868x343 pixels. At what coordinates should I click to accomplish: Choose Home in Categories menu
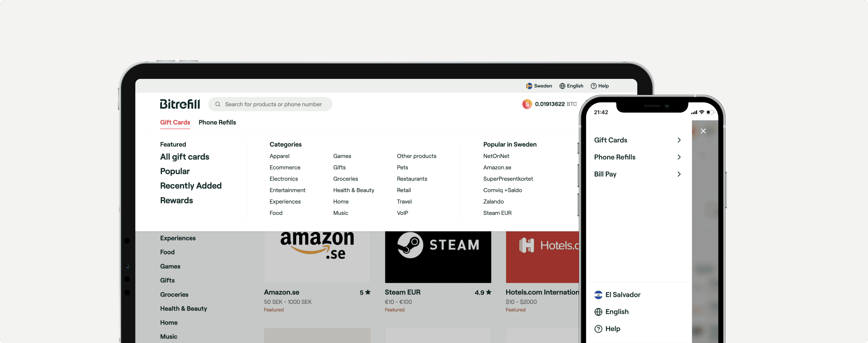pyautogui.click(x=341, y=202)
